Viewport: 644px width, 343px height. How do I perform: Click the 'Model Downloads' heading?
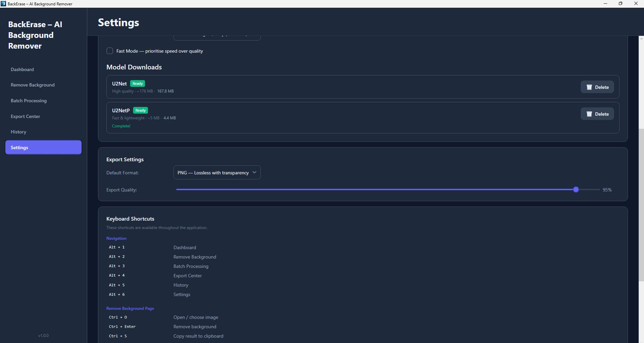(x=134, y=67)
